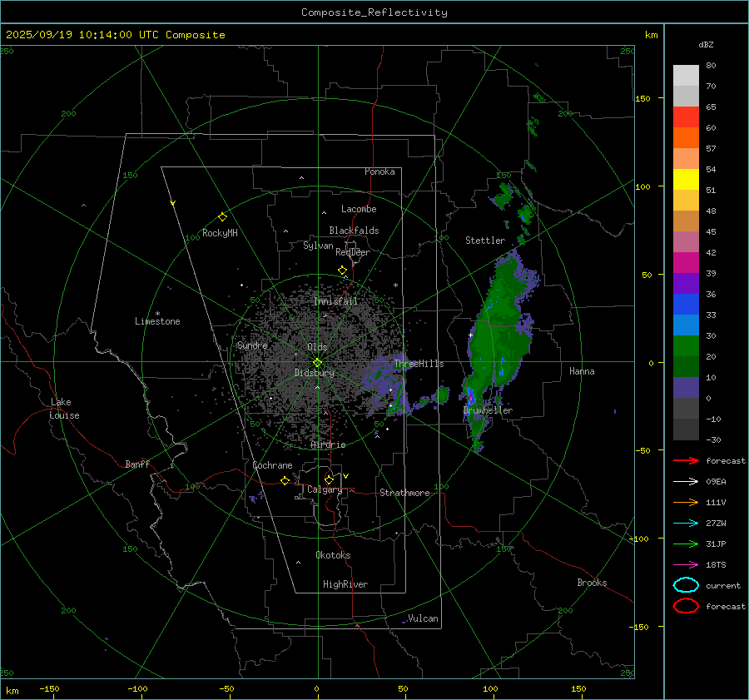The image size is (749, 700).
Task: Select the cyan 27ZW arrow legend entry
Action: click(x=686, y=523)
